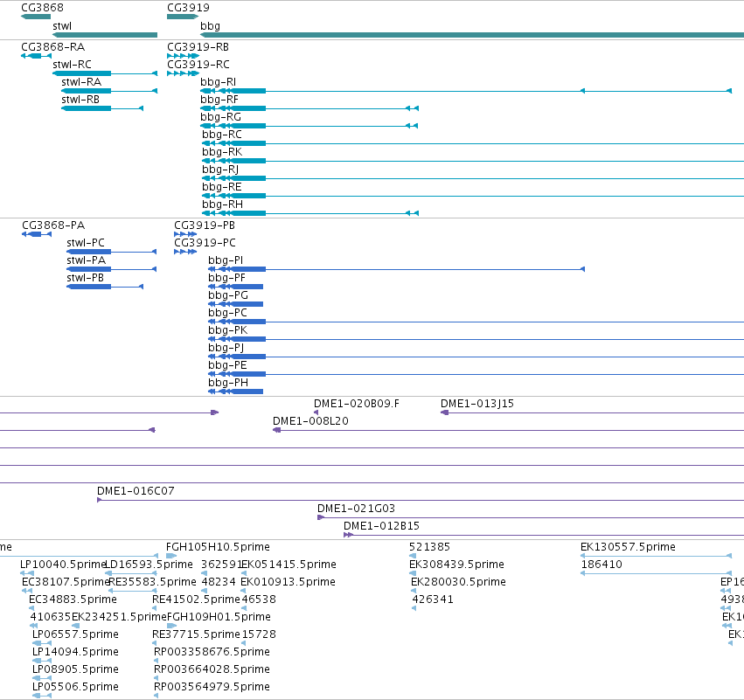Click the DME1-020B09.F clone label
The width and height of the screenshot is (744, 700).
click(357, 404)
